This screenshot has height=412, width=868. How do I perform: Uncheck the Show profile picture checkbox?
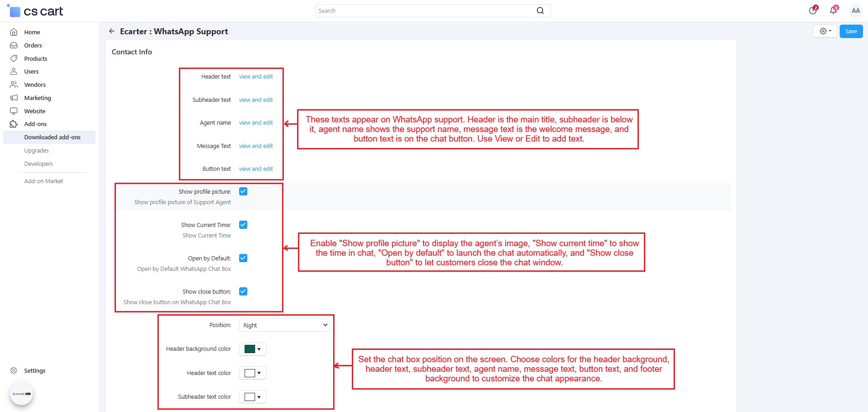click(243, 191)
